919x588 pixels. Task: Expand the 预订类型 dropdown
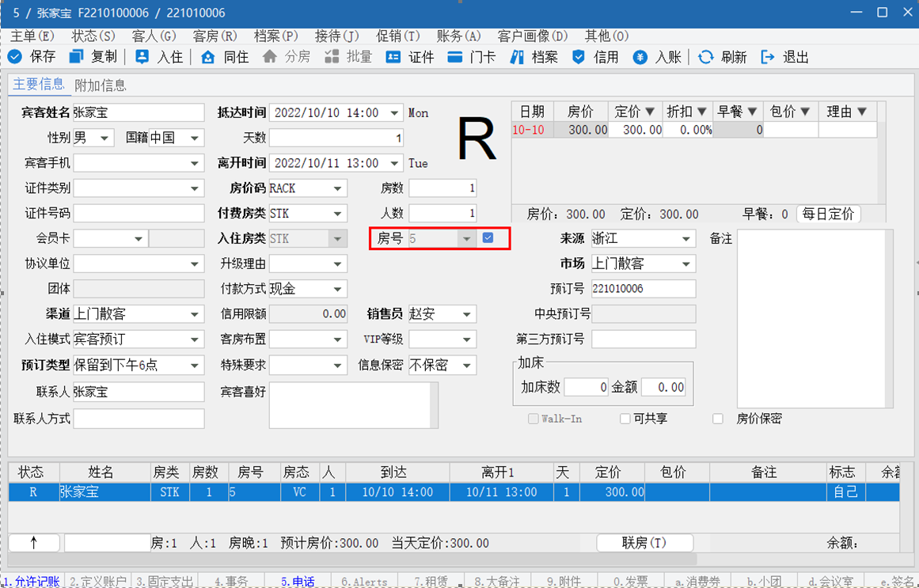coord(195,366)
